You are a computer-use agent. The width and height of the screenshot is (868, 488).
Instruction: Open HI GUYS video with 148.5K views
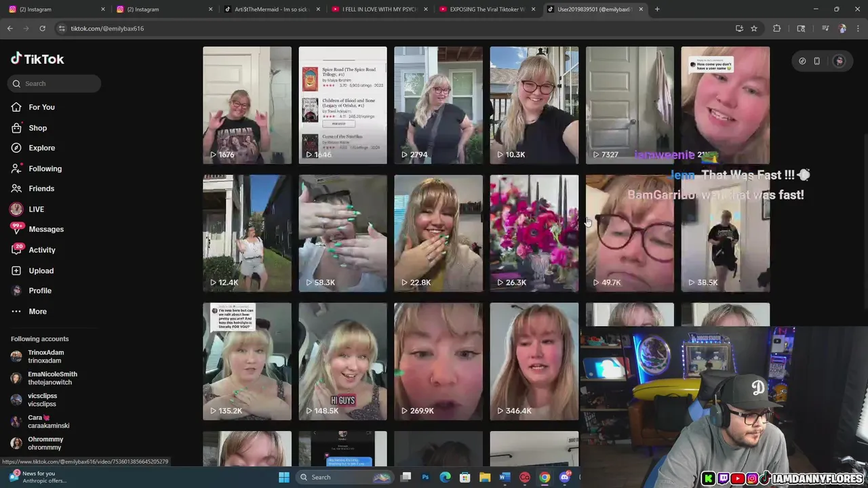[x=342, y=361]
